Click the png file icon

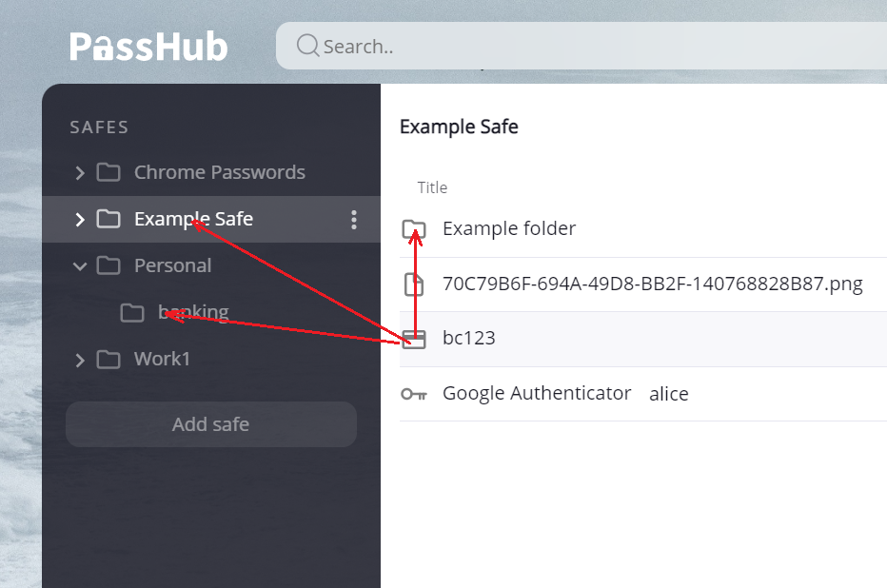[x=414, y=284]
